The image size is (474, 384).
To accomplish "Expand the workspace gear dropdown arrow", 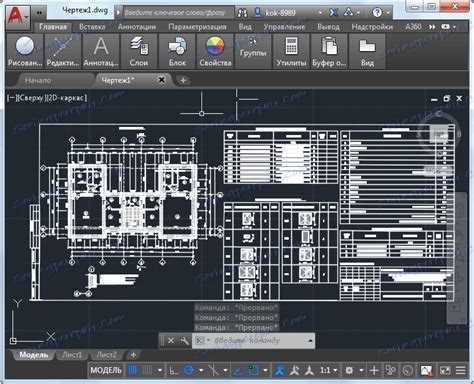I will (361, 370).
